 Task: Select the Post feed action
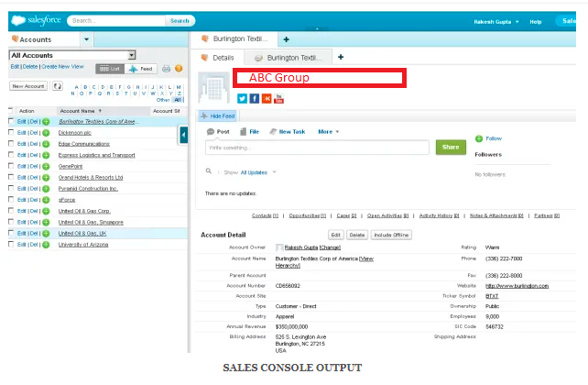click(x=218, y=132)
